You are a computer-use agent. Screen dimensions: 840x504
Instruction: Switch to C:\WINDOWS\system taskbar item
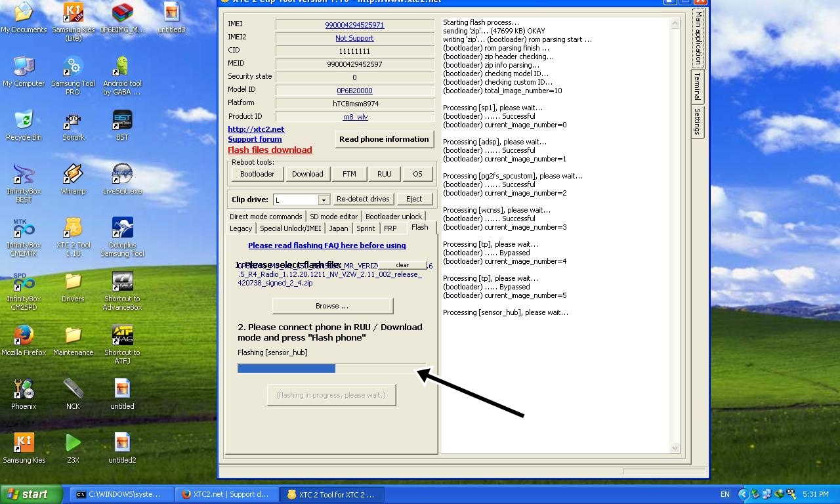pos(122,495)
